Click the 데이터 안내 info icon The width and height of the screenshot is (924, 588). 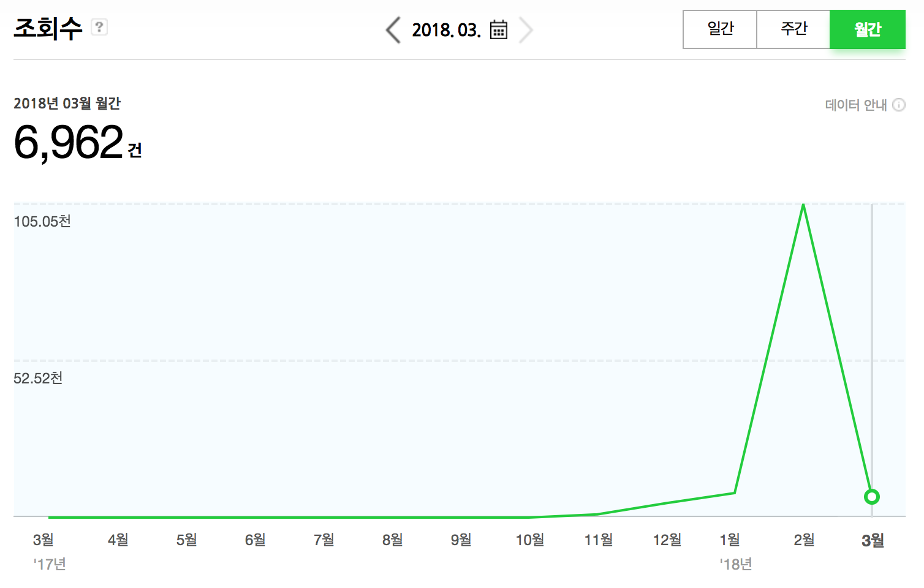point(899,105)
